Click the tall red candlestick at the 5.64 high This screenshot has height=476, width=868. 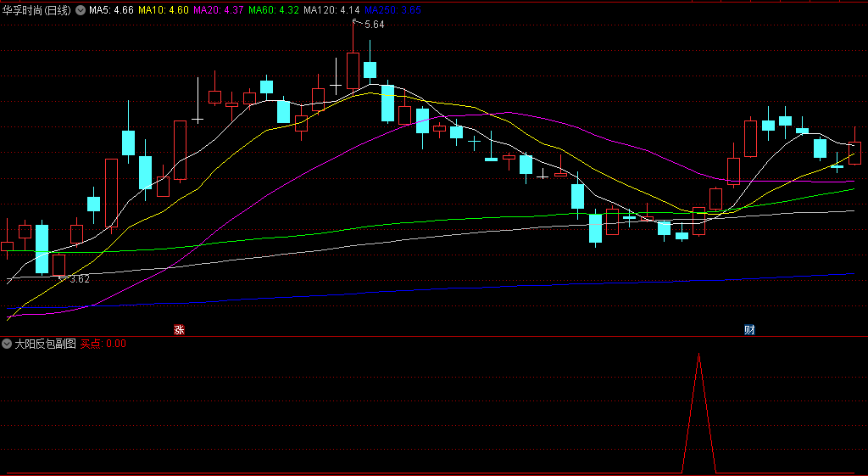pyautogui.click(x=353, y=70)
